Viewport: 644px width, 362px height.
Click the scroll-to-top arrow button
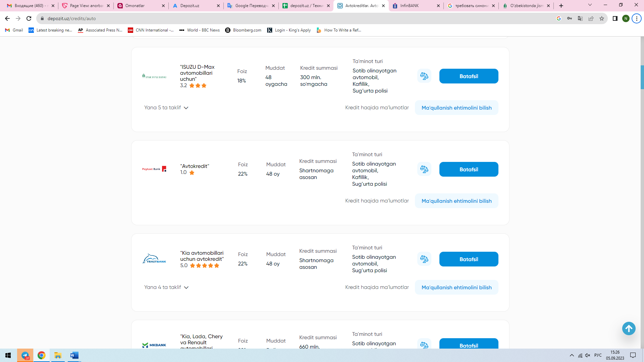[x=629, y=328]
